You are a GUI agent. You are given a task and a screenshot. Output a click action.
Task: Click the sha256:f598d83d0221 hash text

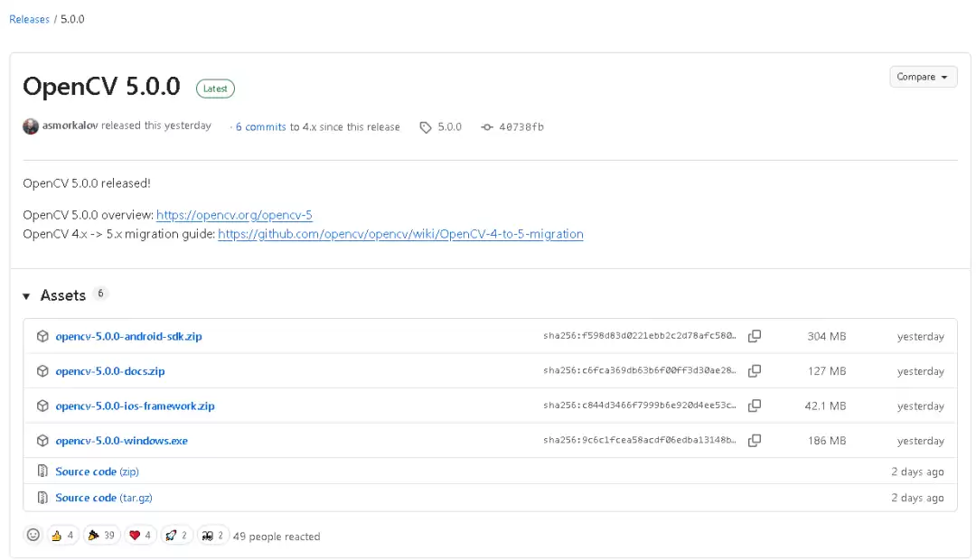click(639, 336)
